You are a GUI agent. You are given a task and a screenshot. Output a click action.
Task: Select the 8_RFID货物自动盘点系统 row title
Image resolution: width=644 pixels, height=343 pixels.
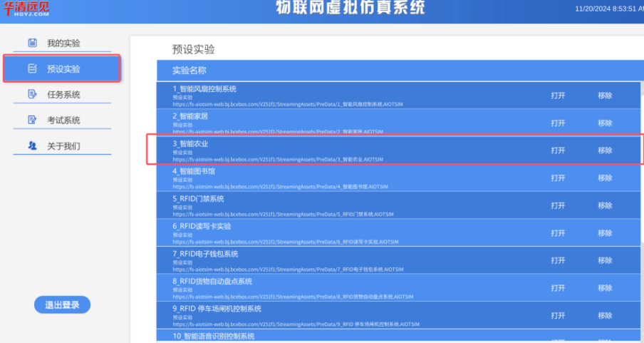point(212,282)
